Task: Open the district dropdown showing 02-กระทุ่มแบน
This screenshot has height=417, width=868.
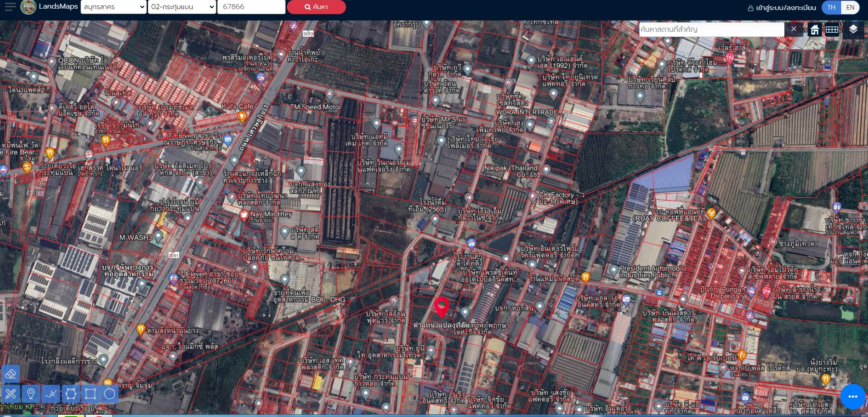Action: [182, 7]
